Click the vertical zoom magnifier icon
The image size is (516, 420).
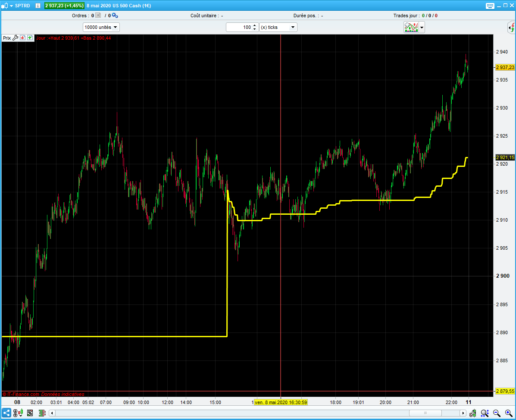[485, 413]
